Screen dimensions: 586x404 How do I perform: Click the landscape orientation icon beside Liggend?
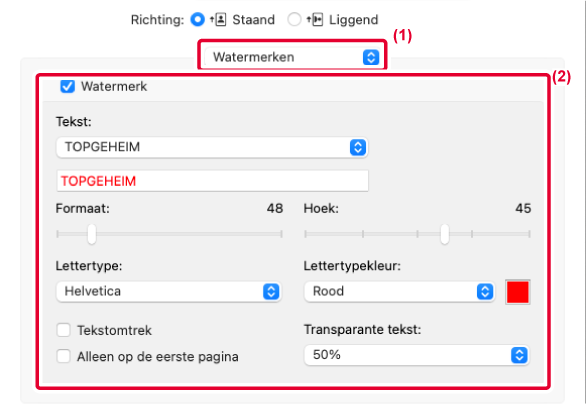click(x=315, y=19)
